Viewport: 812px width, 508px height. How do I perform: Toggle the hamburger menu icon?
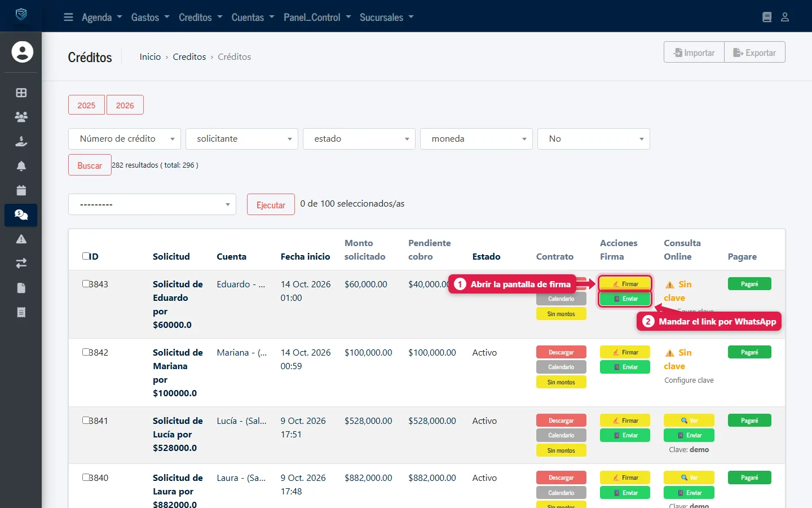click(68, 17)
